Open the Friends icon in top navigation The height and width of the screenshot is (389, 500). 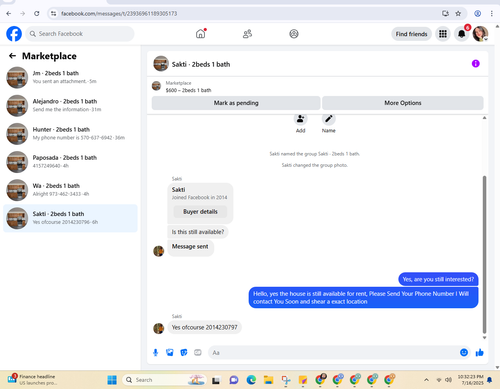[x=247, y=34]
